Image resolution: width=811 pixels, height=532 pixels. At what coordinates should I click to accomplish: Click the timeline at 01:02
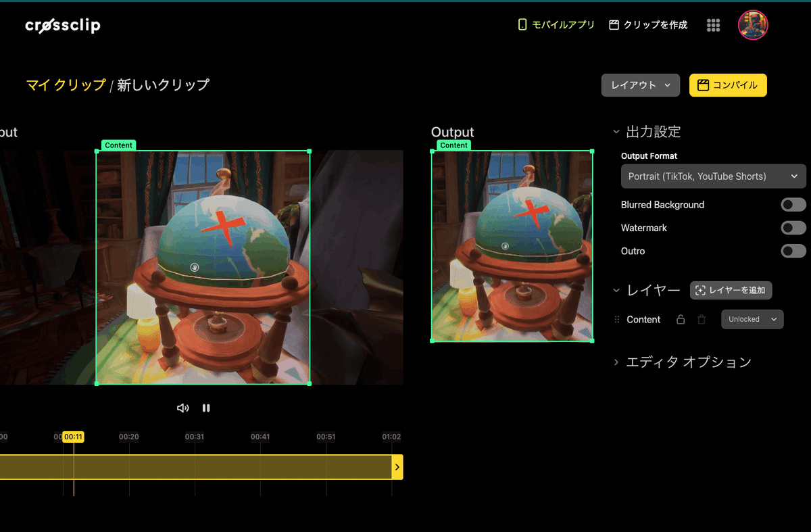point(391,437)
